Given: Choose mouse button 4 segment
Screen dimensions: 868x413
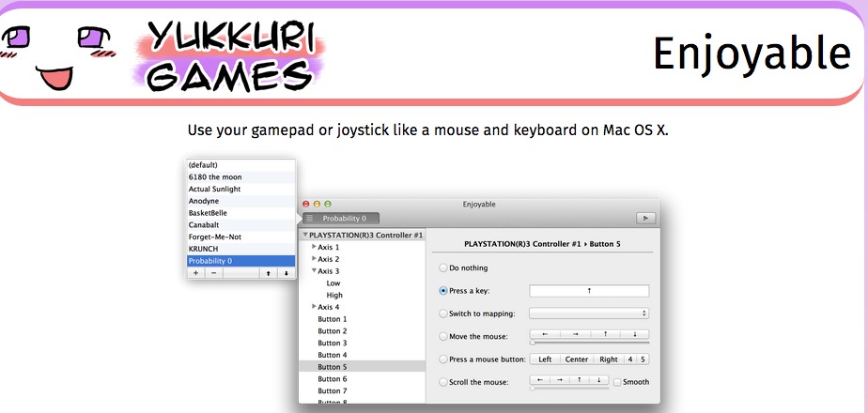Looking at the screenshot, I should coord(630,359).
